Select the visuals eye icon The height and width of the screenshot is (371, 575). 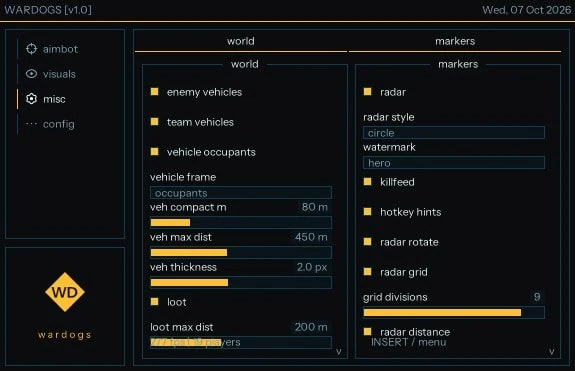pos(32,74)
